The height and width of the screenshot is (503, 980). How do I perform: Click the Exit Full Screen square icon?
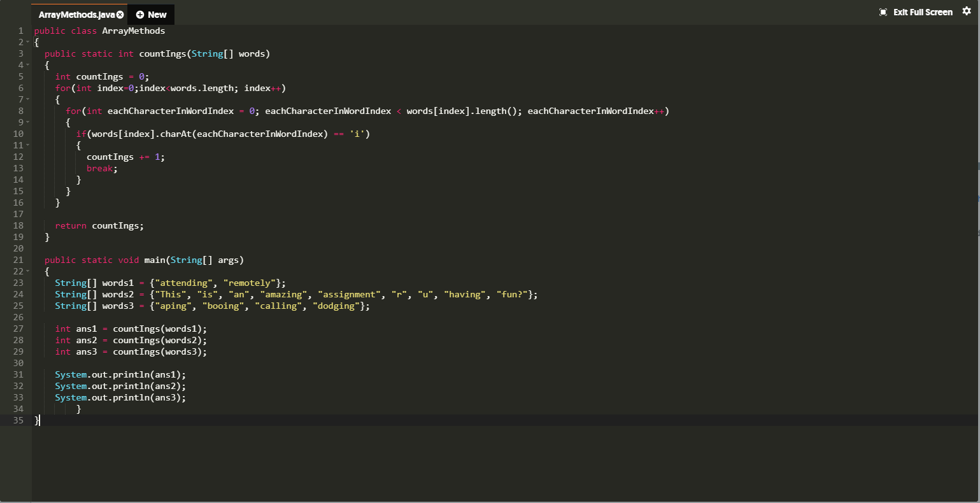pyautogui.click(x=882, y=11)
